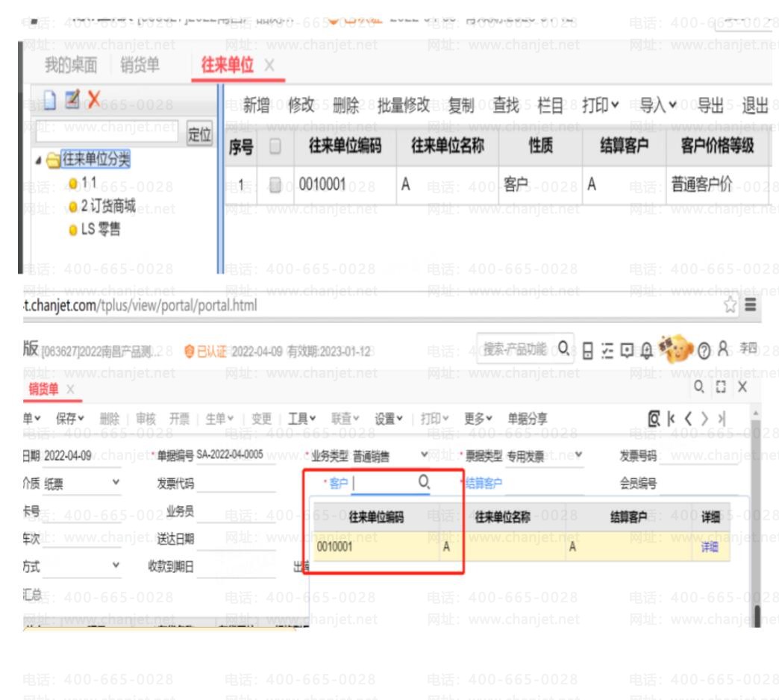The image size is (779, 700).
Task: Click the 栏目 toolbar item
Action: [x=551, y=105]
